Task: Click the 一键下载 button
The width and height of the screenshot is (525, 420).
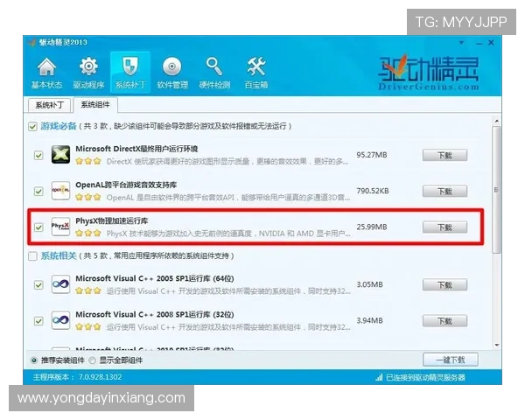Action: (451, 360)
